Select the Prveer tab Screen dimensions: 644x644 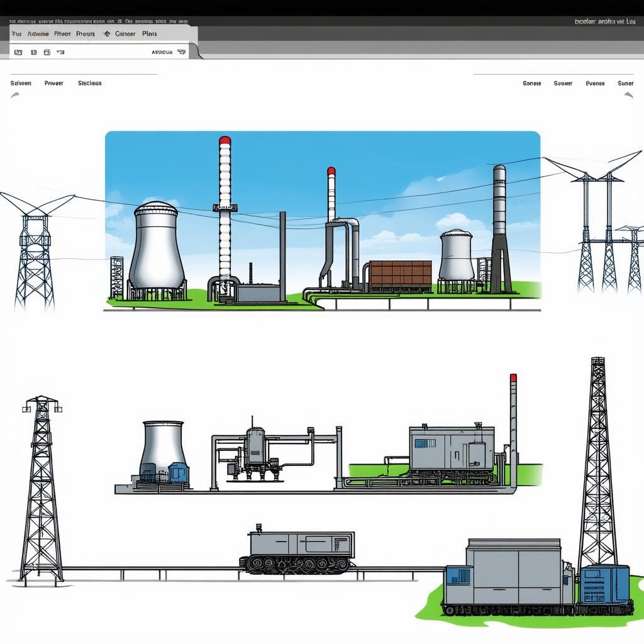54,83
